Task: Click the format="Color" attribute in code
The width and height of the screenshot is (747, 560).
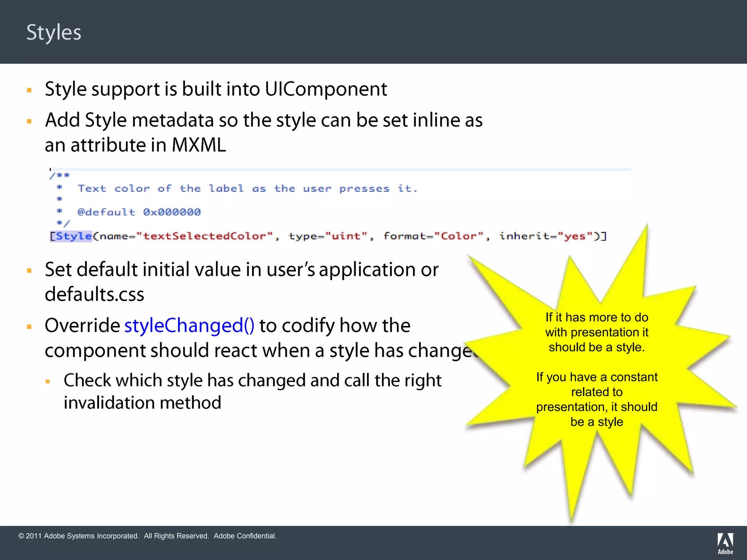Action: pos(434,236)
